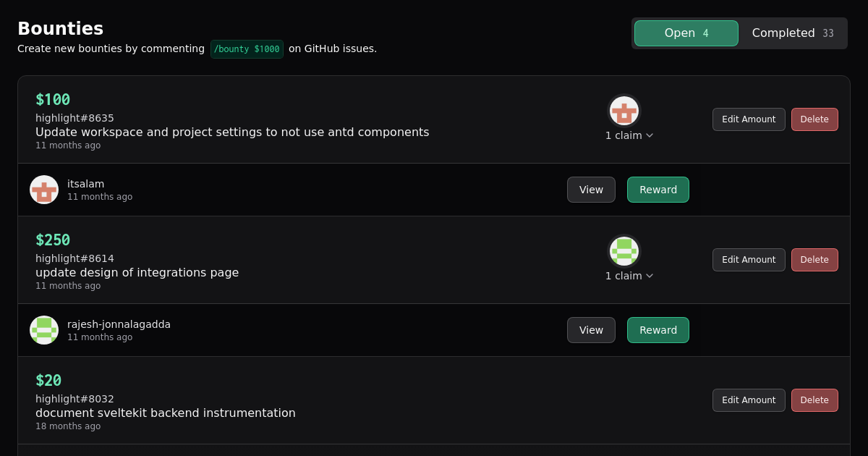Click rajesh-jonnalagadda's avatar in claim row

(44, 330)
